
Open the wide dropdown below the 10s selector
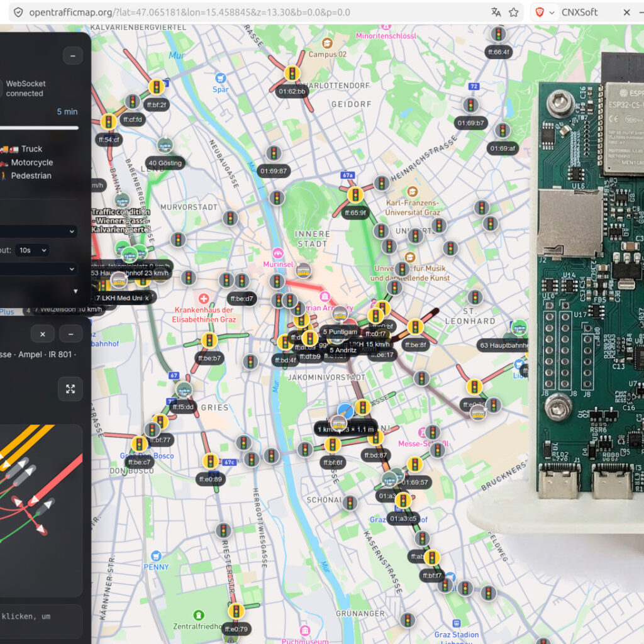(x=38, y=269)
